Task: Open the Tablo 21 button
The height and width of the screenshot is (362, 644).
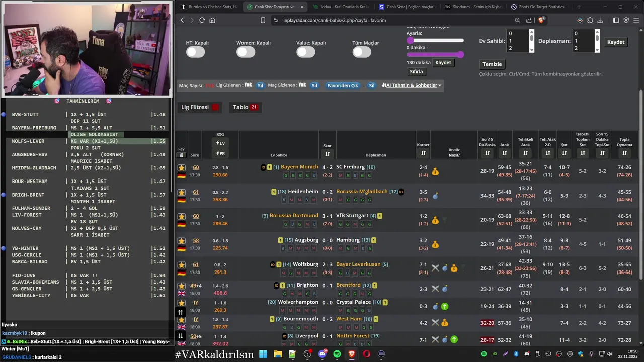Action: coord(245,107)
